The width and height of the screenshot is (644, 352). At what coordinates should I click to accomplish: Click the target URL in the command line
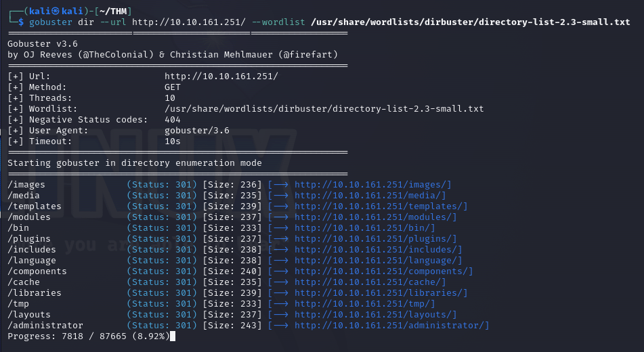[x=188, y=22]
